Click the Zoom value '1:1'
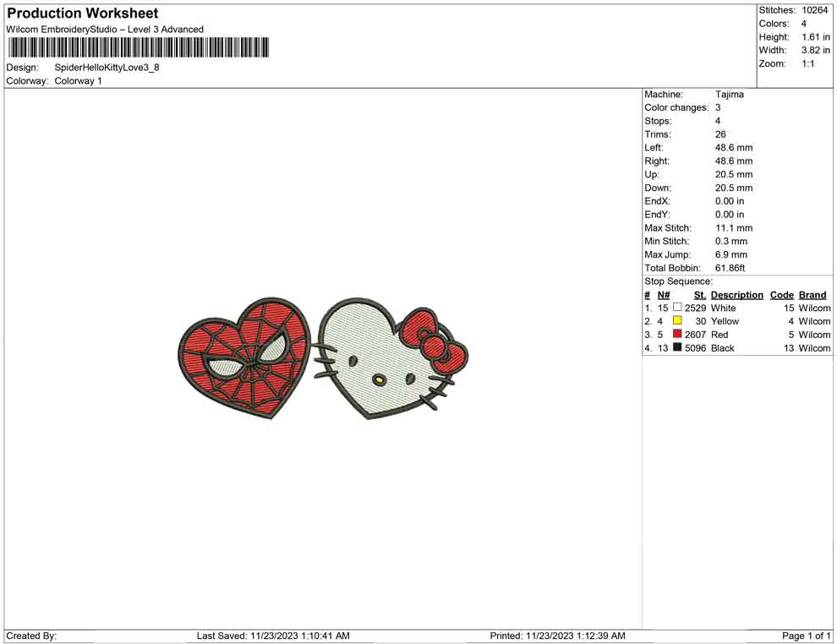Screen dimensions: 837x644 (808, 63)
